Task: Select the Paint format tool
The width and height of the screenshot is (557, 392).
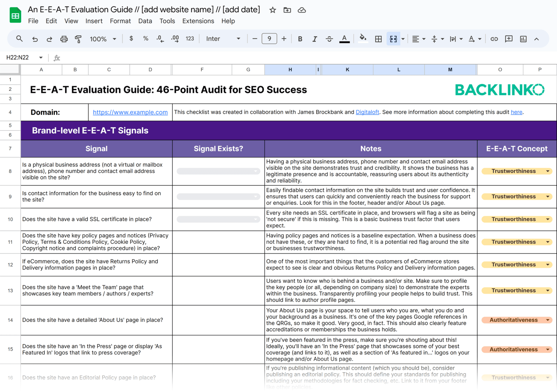Action: pyautogui.click(x=78, y=39)
